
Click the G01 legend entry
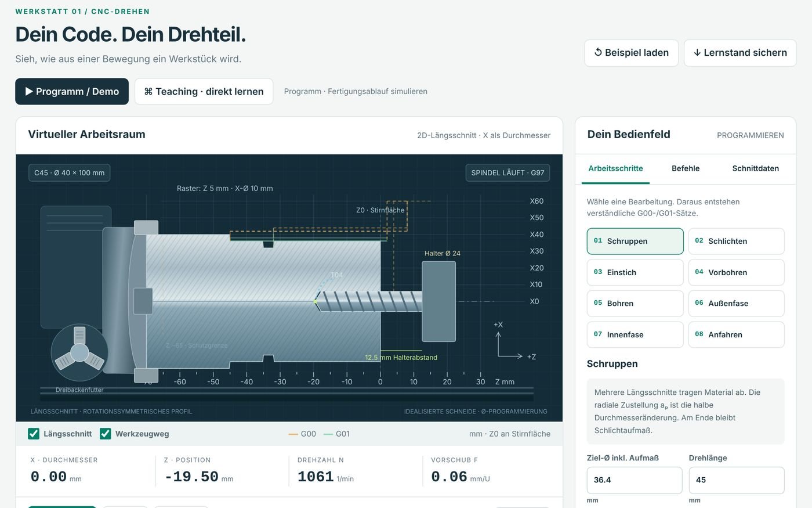[336, 434]
